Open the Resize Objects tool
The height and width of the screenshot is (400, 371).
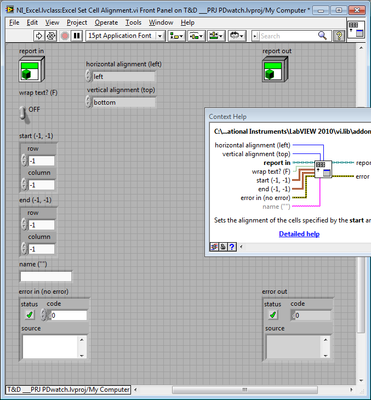216,36
